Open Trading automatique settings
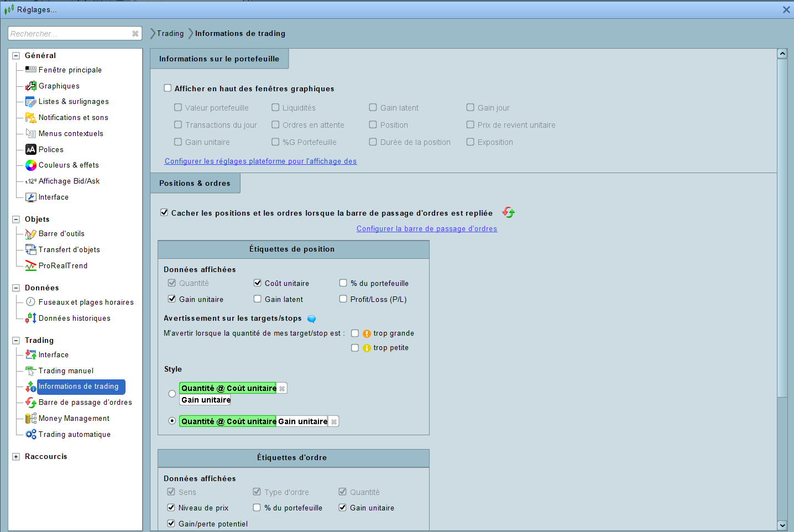 coord(75,434)
